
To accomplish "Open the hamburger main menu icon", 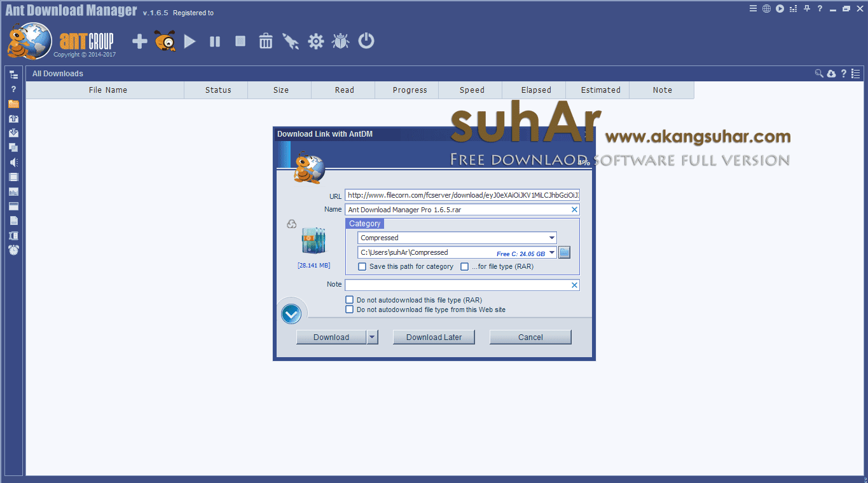I will pos(753,9).
